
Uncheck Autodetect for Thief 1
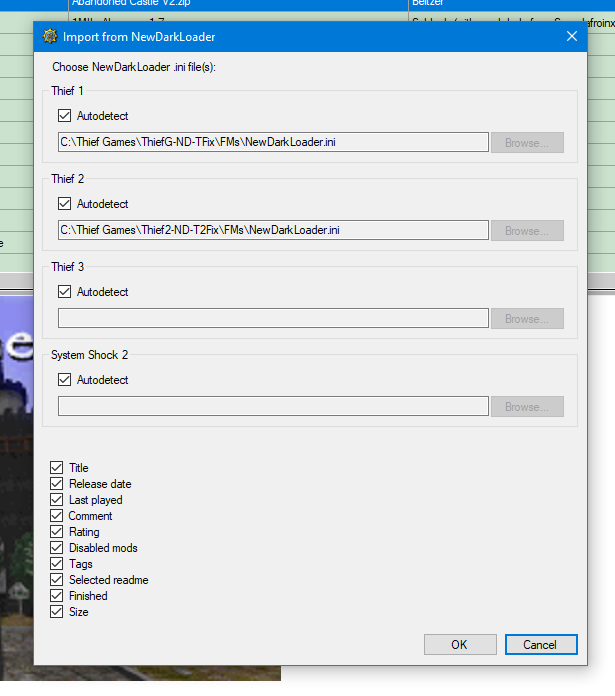tap(64, 116)
